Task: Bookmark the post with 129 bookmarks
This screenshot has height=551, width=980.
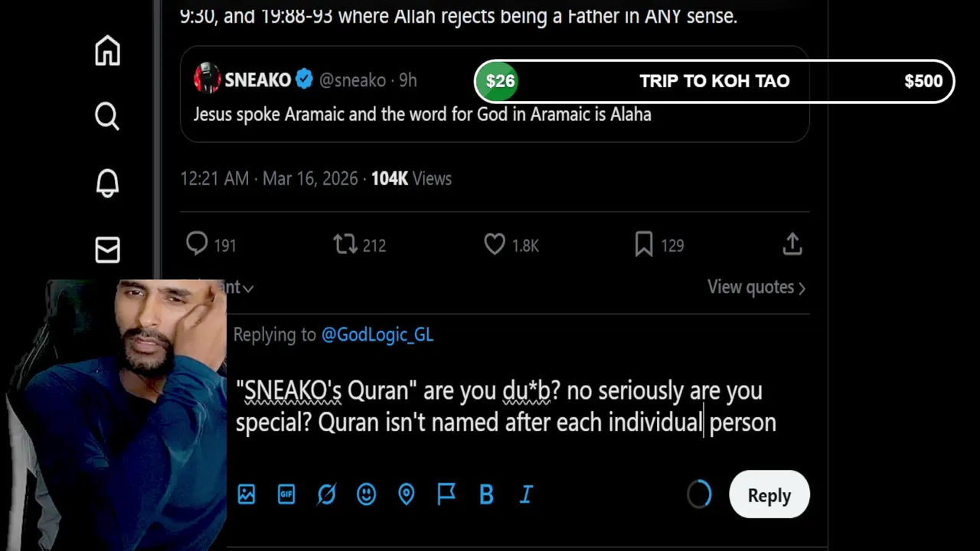Action: coord(644,244)
